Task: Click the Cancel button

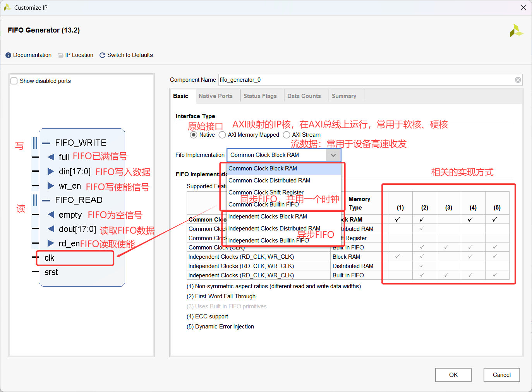Action: [x=502, y=375]
